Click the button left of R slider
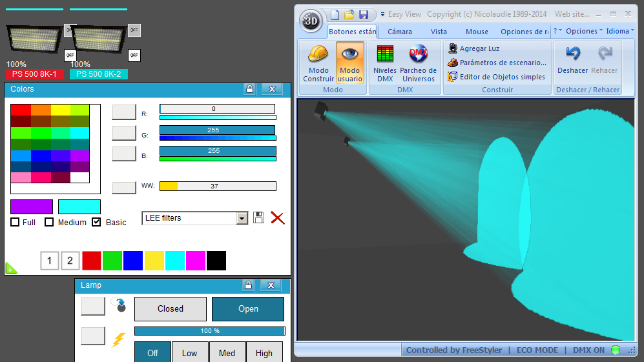Screen dimensions: 644x362 tap(124, 112)
